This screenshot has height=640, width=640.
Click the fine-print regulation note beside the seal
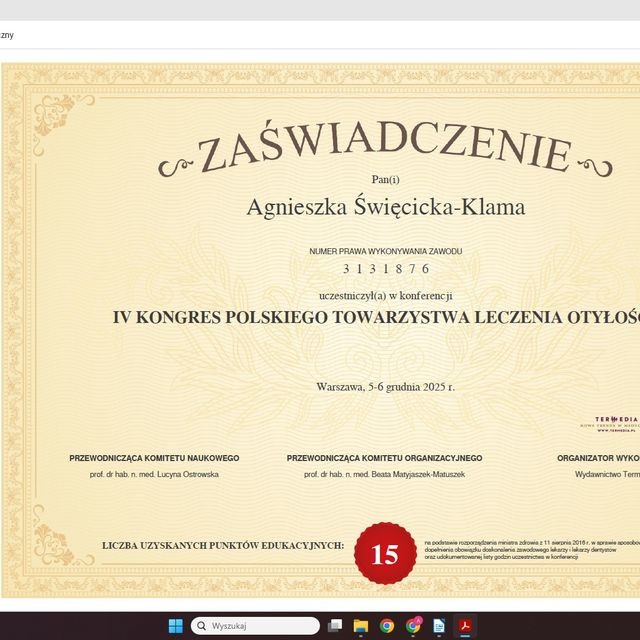coord(532,550)
